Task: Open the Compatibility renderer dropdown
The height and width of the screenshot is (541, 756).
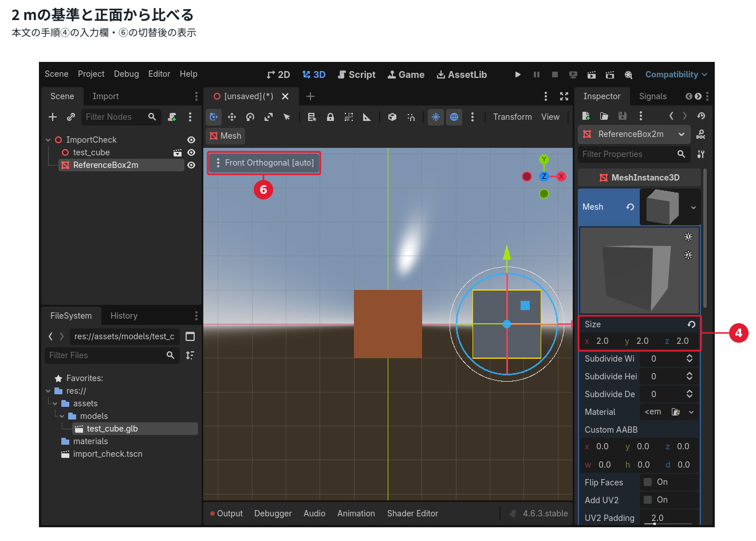Action: [676, 75]
